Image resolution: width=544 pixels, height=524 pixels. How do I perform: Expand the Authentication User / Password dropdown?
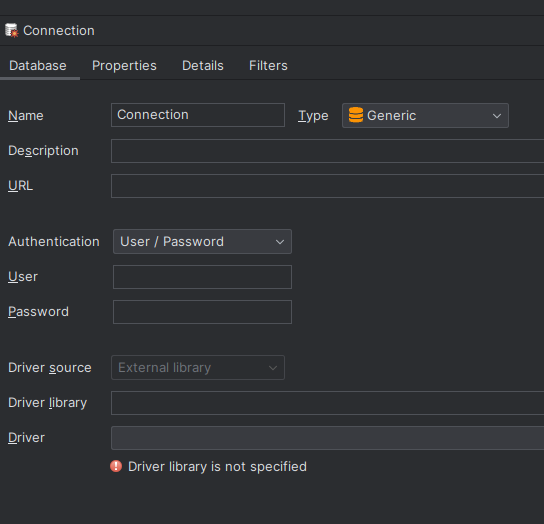click(x=202, y=242)
